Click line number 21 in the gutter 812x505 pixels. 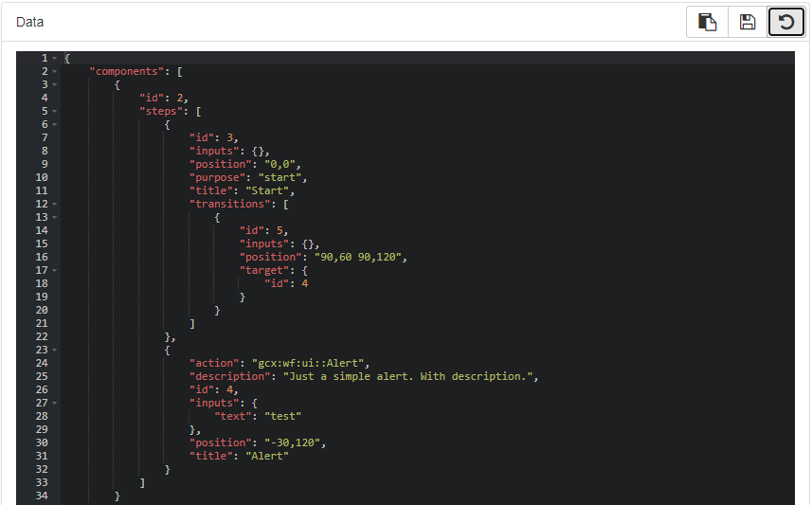[42, 323]
